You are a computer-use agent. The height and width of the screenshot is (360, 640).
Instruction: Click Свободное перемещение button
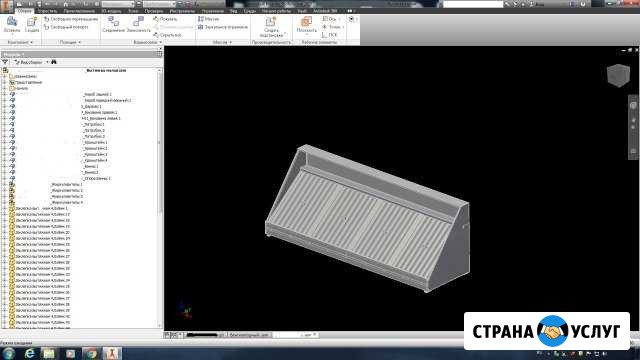click(71, 19)
